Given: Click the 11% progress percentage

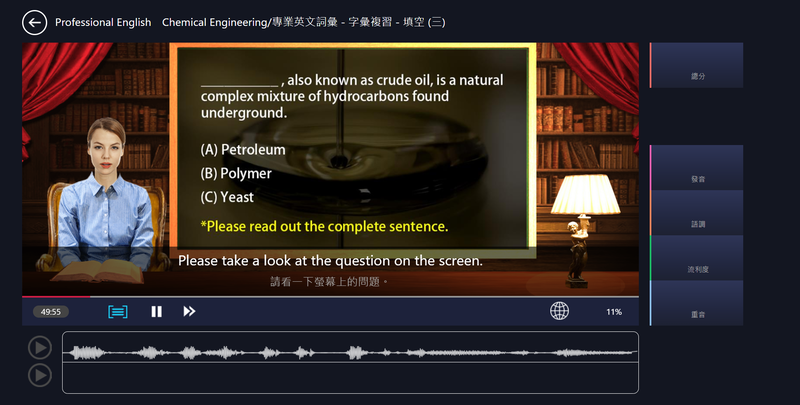Looking at the screenshot, I should pos(613,312).
